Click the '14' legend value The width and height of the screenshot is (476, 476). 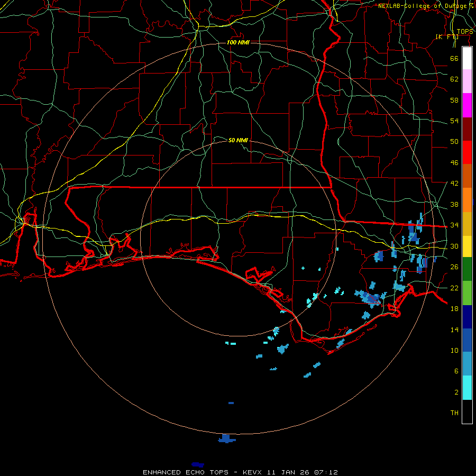coord(454,329)
